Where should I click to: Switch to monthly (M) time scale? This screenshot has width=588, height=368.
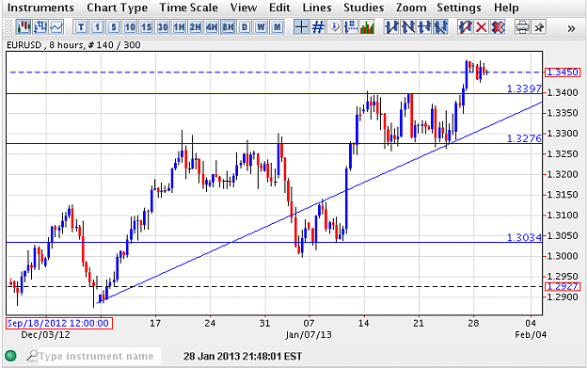coord(278,27)
